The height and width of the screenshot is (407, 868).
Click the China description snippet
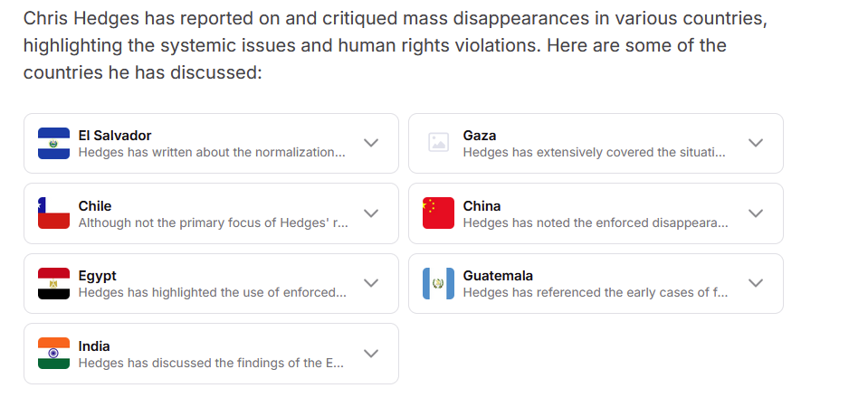pyautogui.click(x=596, y=222)
